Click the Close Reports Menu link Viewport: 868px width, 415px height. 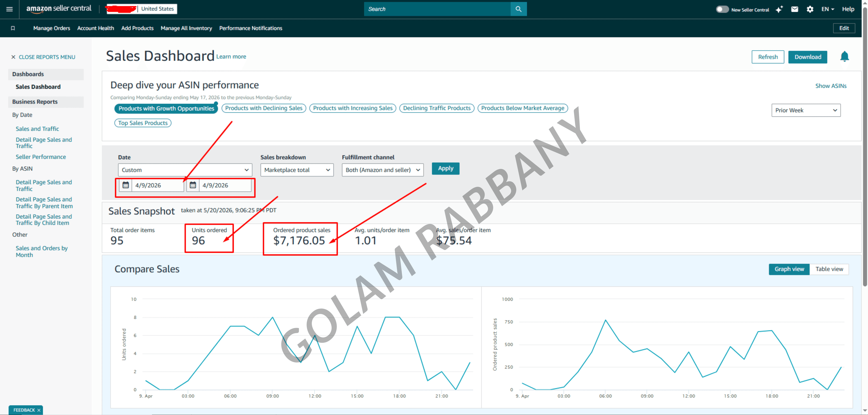[47, 57]
